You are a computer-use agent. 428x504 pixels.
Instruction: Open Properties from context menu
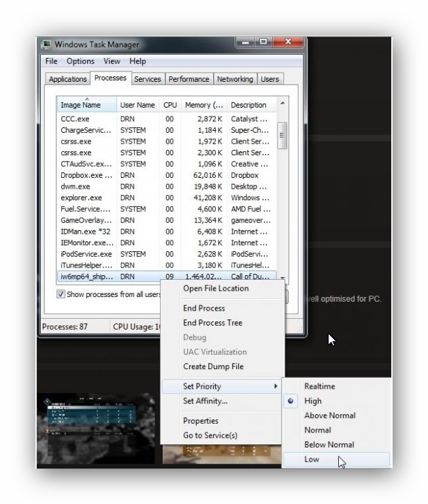pyautogui.click(x=200, y=420)
